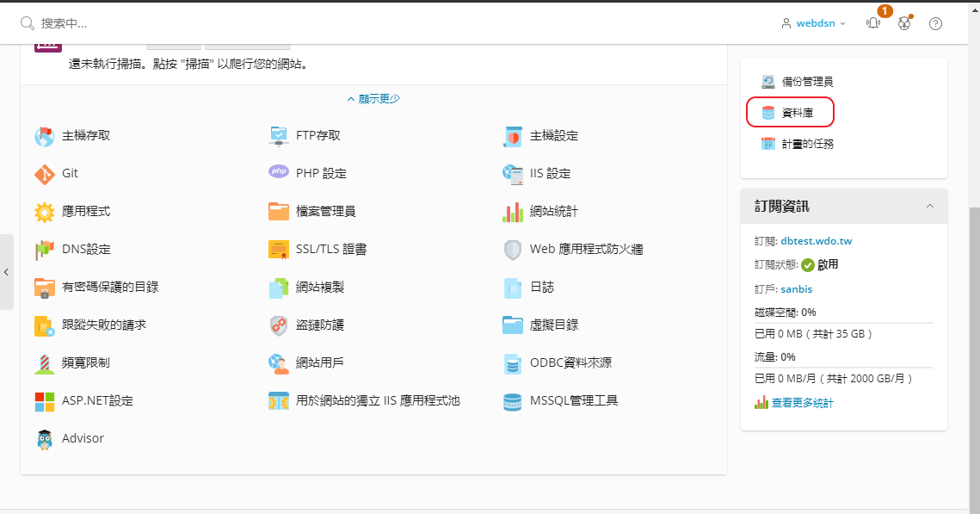980x514 pixels.
Task: Expand the left sidebar handle
Action: (x=7, y=271)
